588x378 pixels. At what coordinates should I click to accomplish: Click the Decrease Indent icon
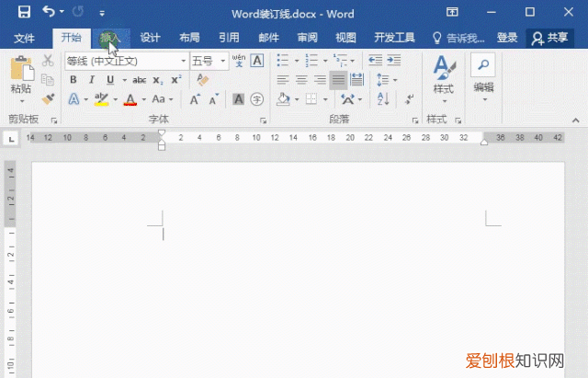(x=375, y=60)
